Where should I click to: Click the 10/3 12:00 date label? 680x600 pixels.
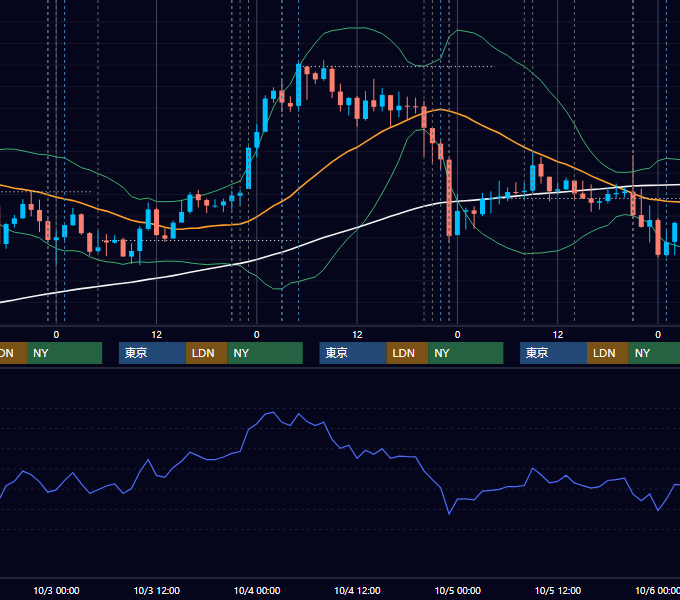click(x=157, y=590)
